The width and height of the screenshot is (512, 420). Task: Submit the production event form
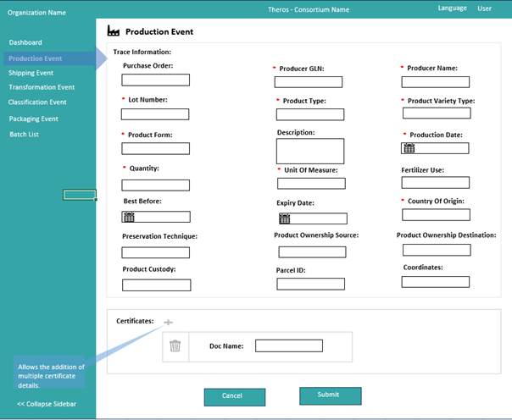(x=330, y=395)
